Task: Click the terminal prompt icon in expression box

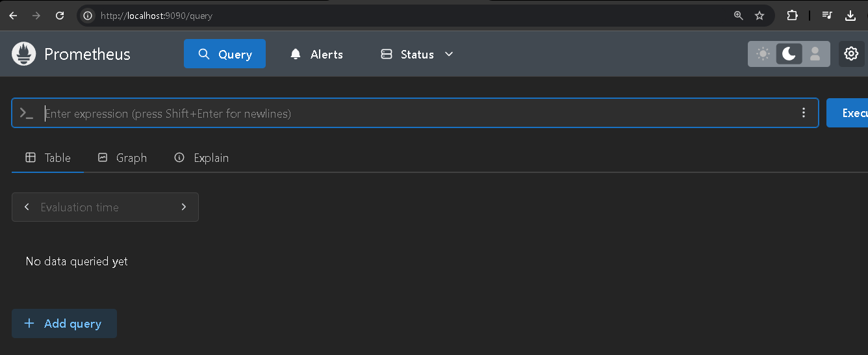Action: [x=26, y=113]
